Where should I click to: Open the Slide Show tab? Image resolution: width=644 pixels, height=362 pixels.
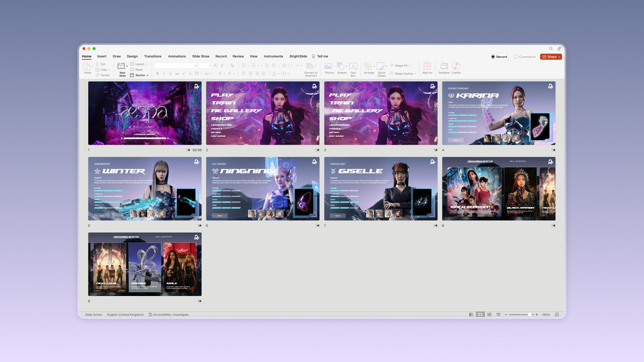(201, 56)
